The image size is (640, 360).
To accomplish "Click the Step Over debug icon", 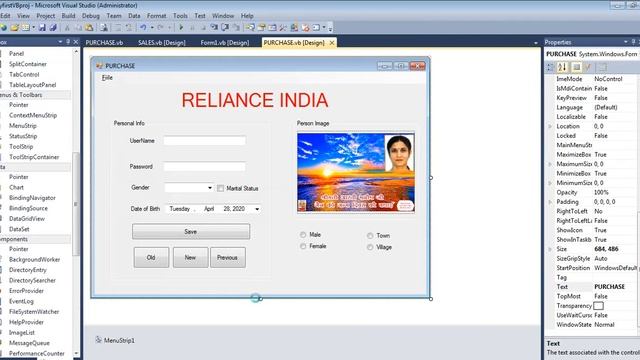I will pos(225,28).
